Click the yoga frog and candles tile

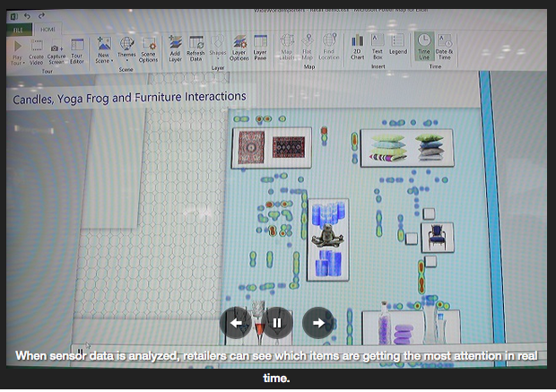328,240
